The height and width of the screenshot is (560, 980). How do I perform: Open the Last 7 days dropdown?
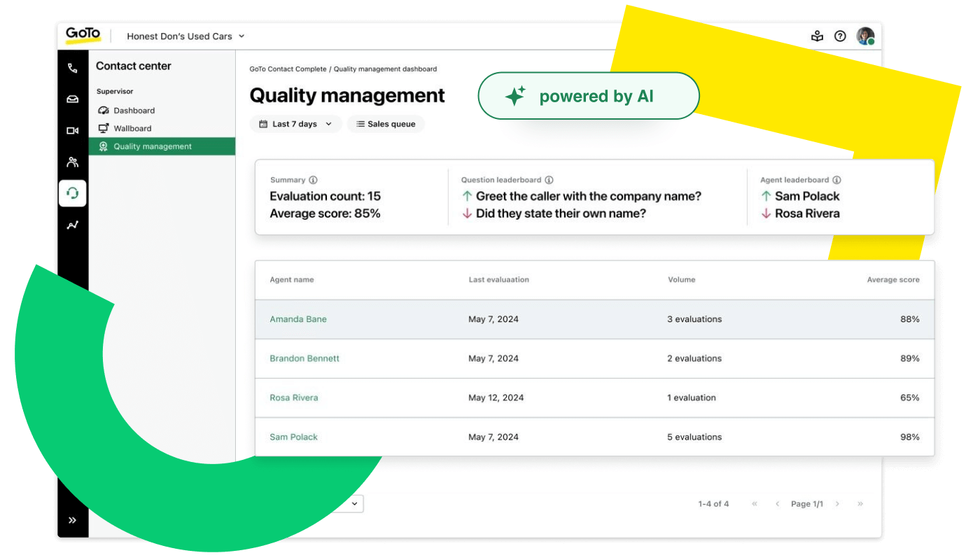pyautogui.click(x=295, y=124)
